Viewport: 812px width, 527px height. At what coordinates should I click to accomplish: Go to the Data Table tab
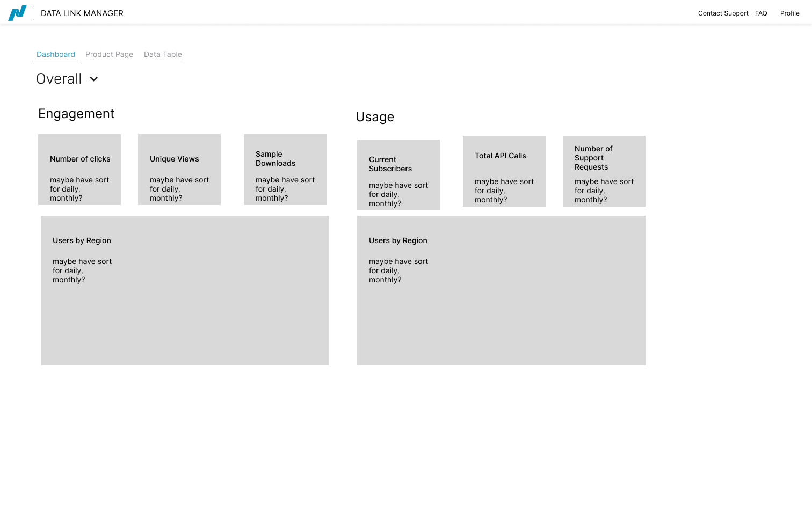pos(163,54)
